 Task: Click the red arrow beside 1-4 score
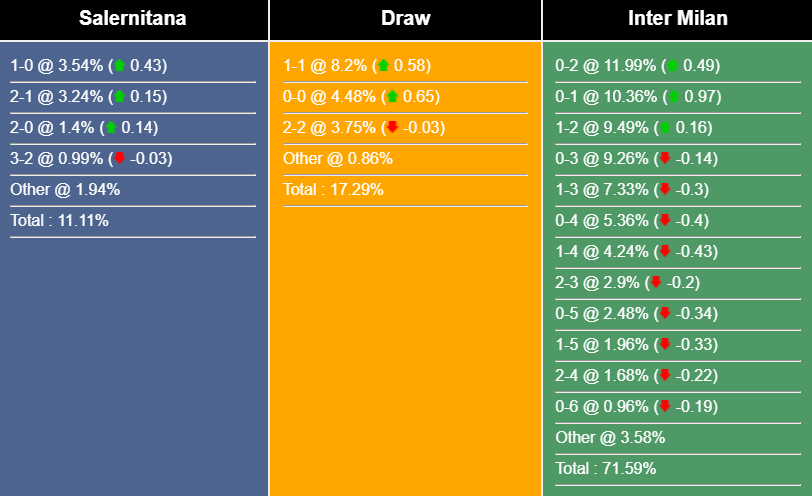664,252
